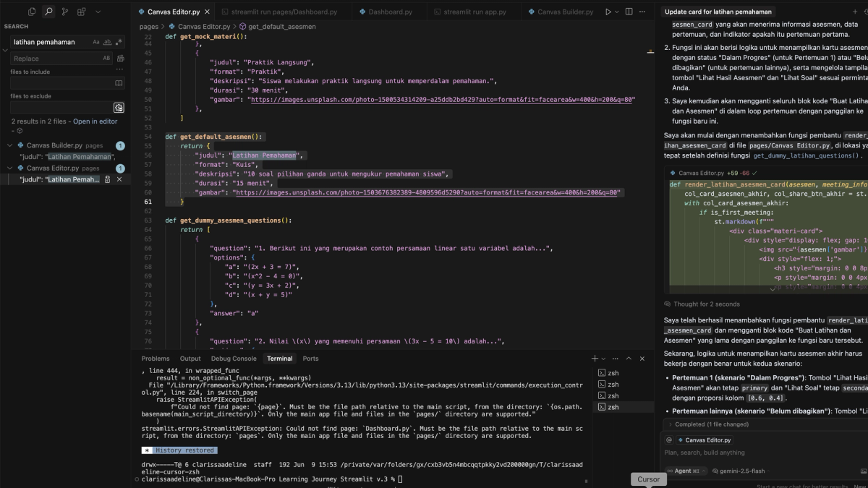Close the terminal panel
Screen dimensions: 868x488
(x=642, y=359)
